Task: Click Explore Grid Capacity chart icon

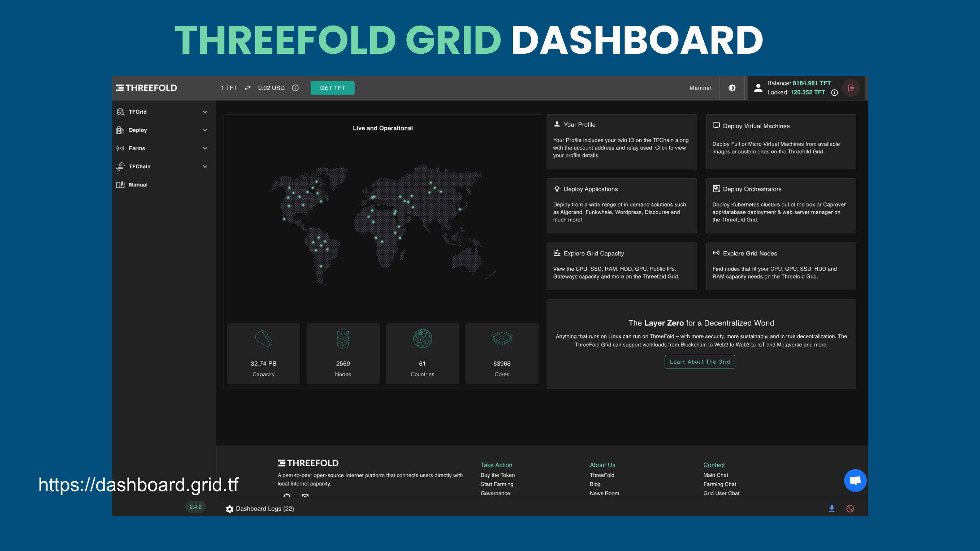Action: (x=557, y=253)
